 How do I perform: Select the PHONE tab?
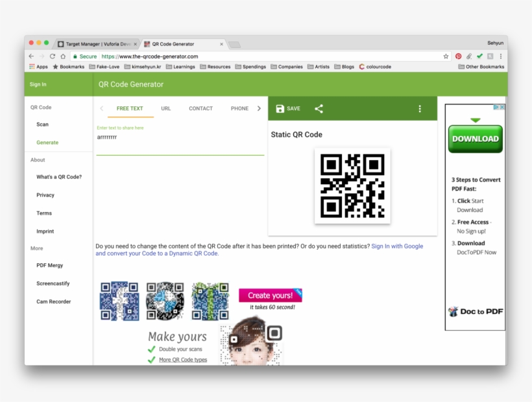pos(239,108)
